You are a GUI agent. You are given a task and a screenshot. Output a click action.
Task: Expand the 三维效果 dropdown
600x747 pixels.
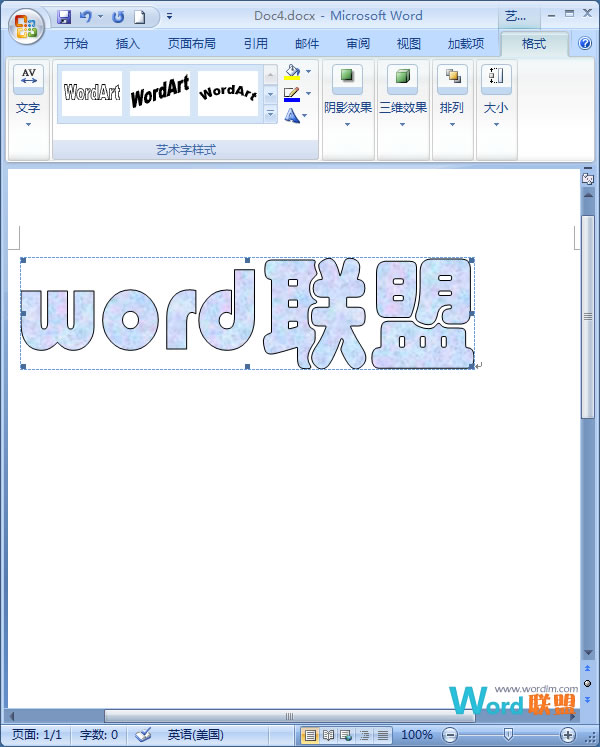pos(402,125)
